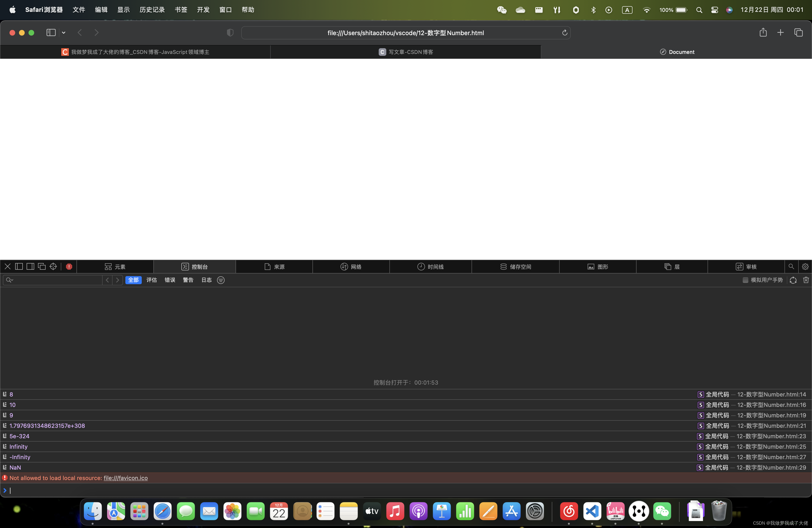Toggle the Safari sidebar button
Viewport: 812px width, 528px height.
coord(51,32)
